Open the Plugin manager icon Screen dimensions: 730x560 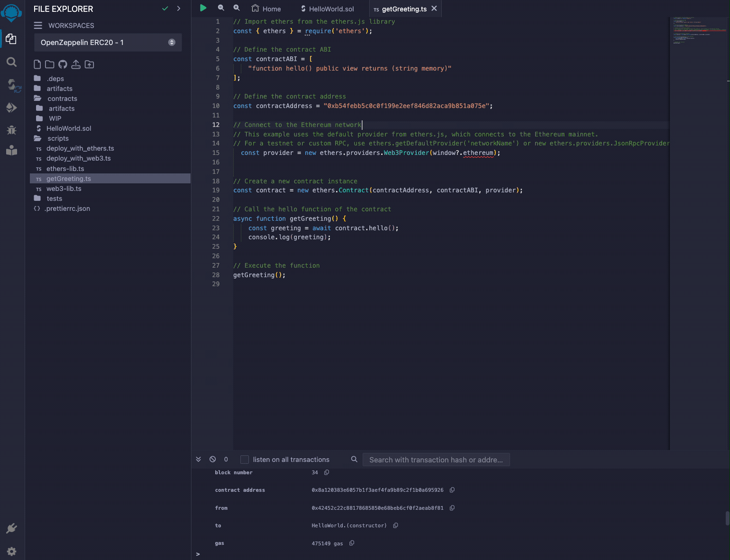12,528
